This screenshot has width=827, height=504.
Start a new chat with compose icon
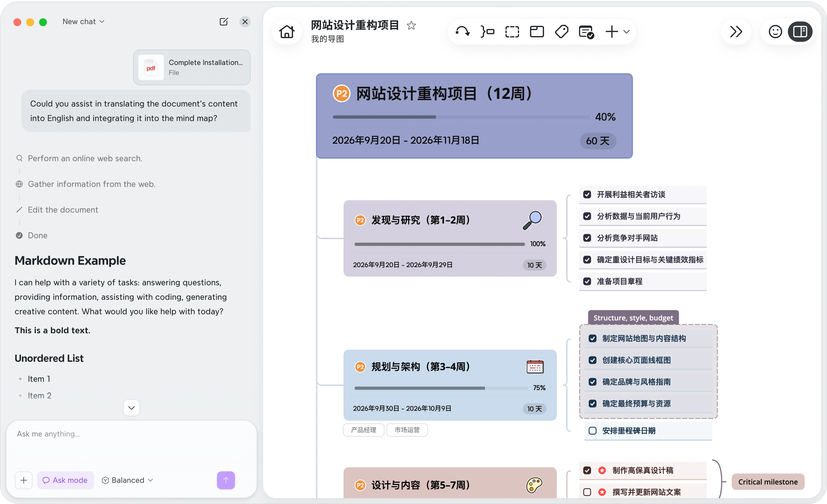(223, 22)
